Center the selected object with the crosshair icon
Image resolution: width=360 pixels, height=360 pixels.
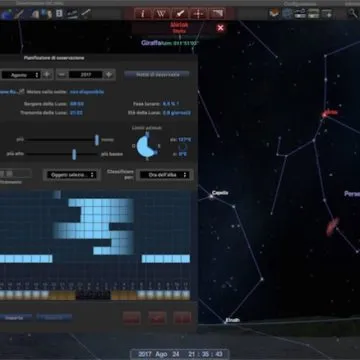(x=198, y=14)
